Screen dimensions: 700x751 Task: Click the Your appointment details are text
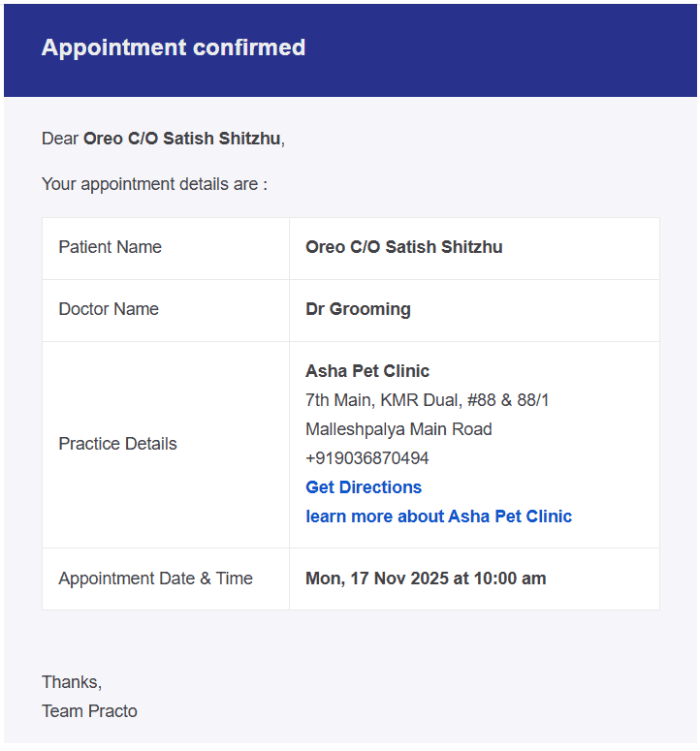(154, 184)
